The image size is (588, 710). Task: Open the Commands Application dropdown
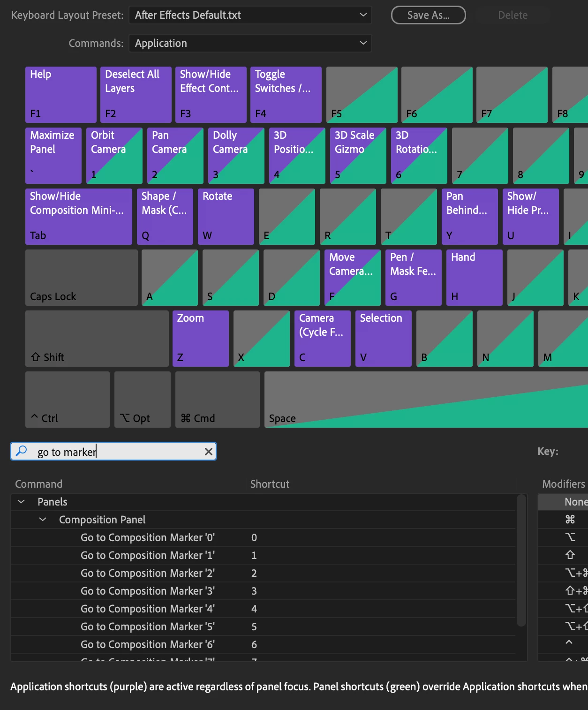point(250,43)
